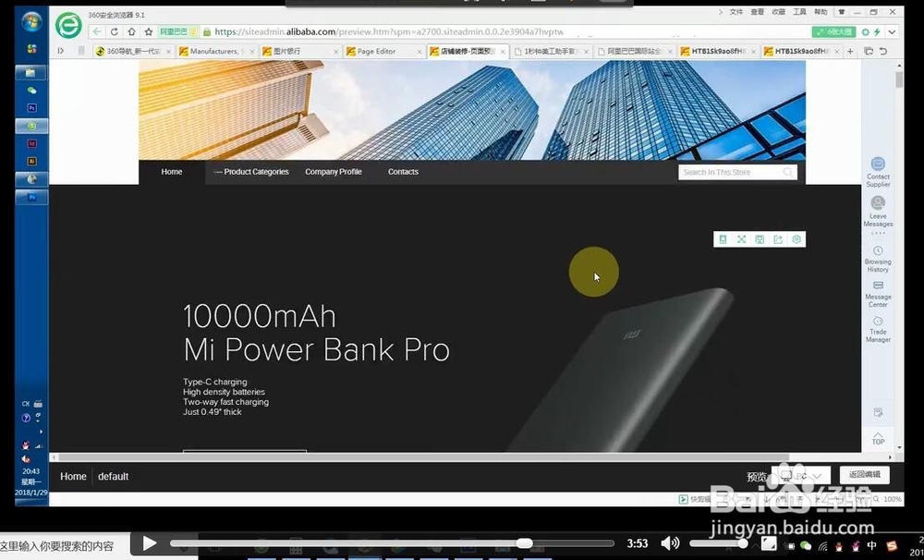Click the first icon in the floating preview toolbar

tap(723, 239)
